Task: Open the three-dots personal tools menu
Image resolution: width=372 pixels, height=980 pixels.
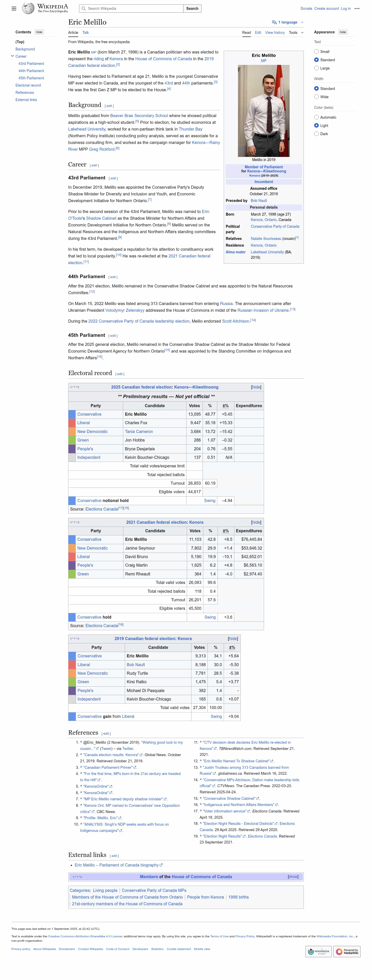Action: [x=357, y=8]
